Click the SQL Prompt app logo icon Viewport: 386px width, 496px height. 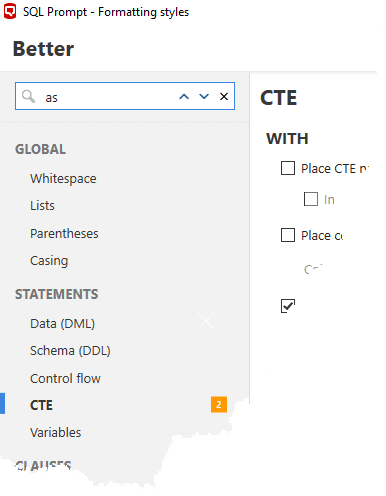tap(10, 11)
